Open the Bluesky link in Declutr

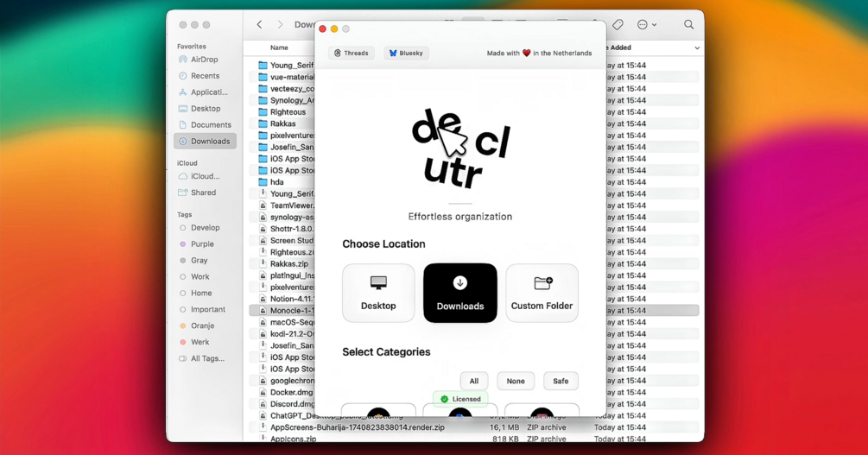[x=406, y=54]
